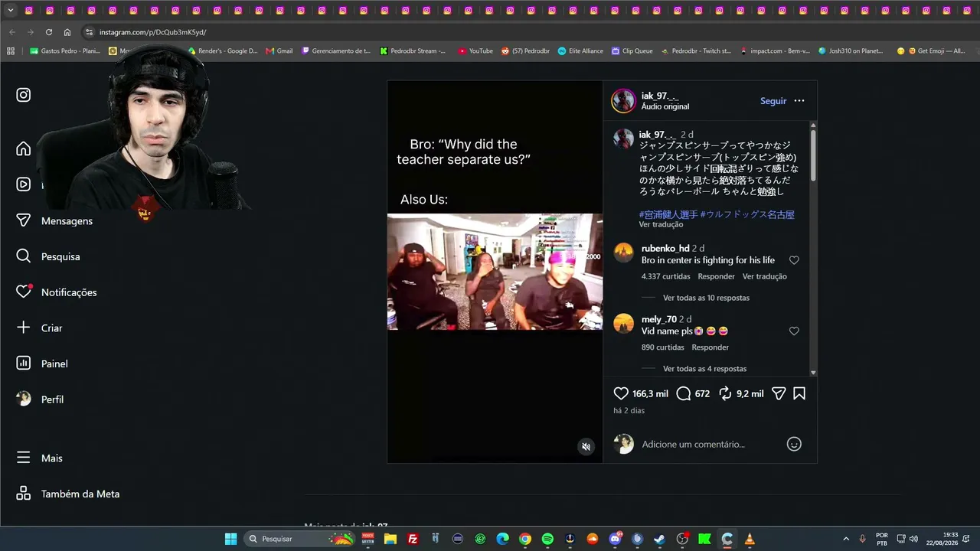The width and height of the screenshot is (980, 551).
Task: Open the Windows Start menu
Action: click(x=230, y=539)
